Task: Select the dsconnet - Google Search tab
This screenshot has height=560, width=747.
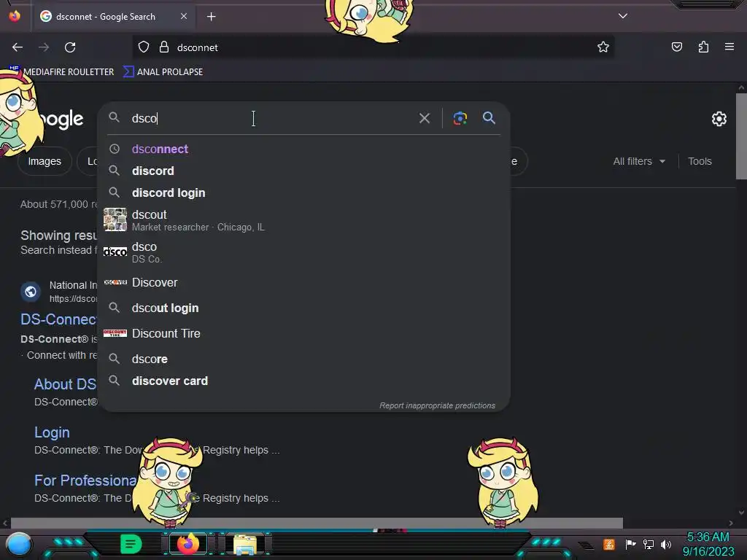Action: (x=113, y=16)
